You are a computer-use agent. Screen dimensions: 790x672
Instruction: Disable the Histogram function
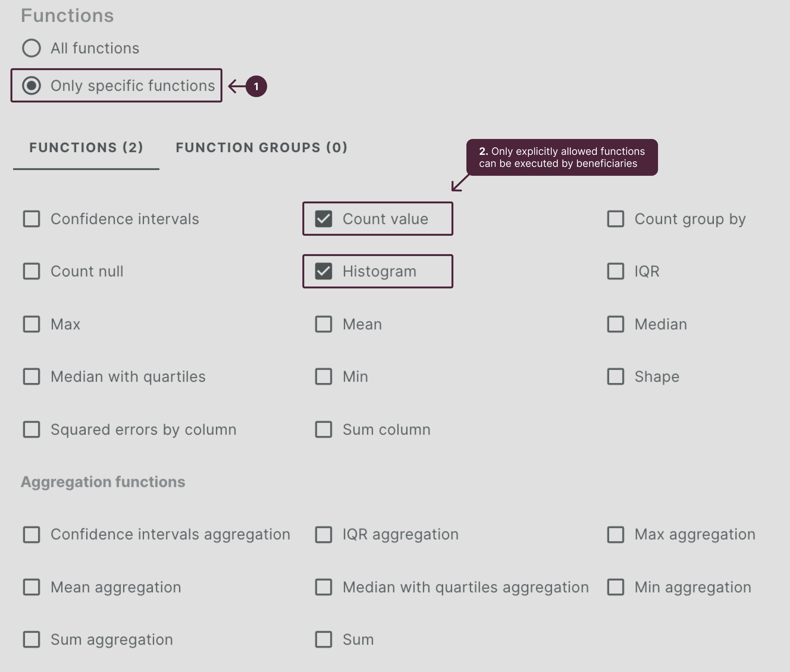coord(324,271)
